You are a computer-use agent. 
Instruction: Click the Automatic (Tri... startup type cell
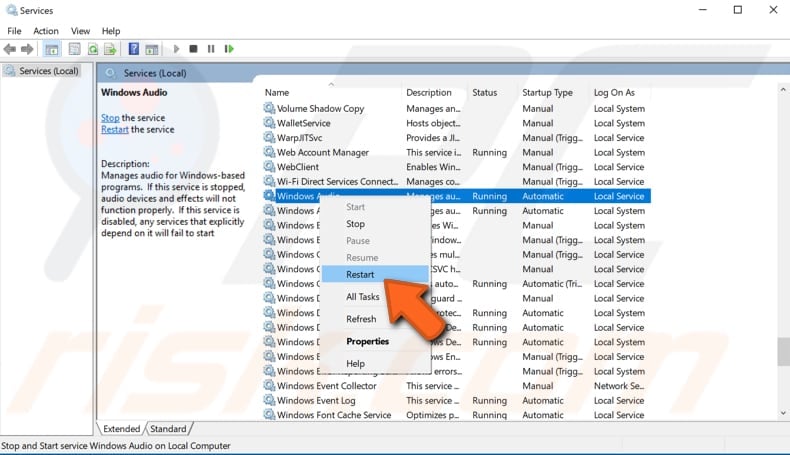(552, 284)
